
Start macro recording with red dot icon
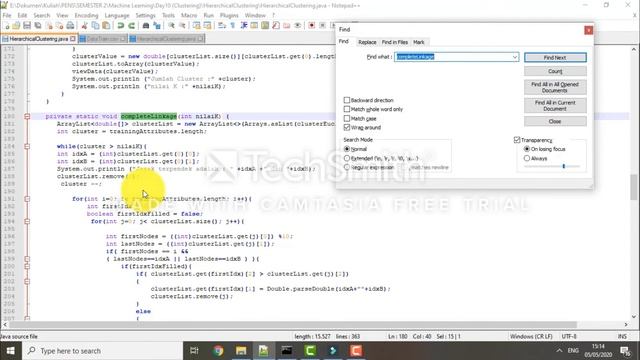312,26
